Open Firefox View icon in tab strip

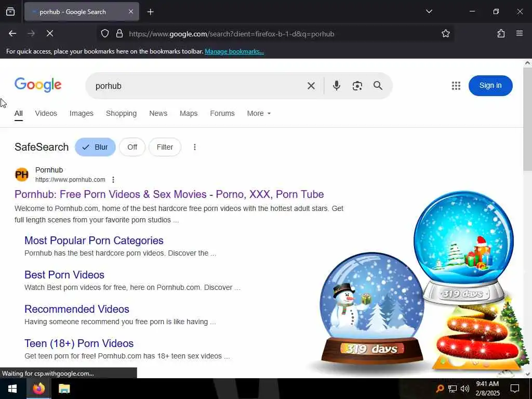(x=10, y=12)
